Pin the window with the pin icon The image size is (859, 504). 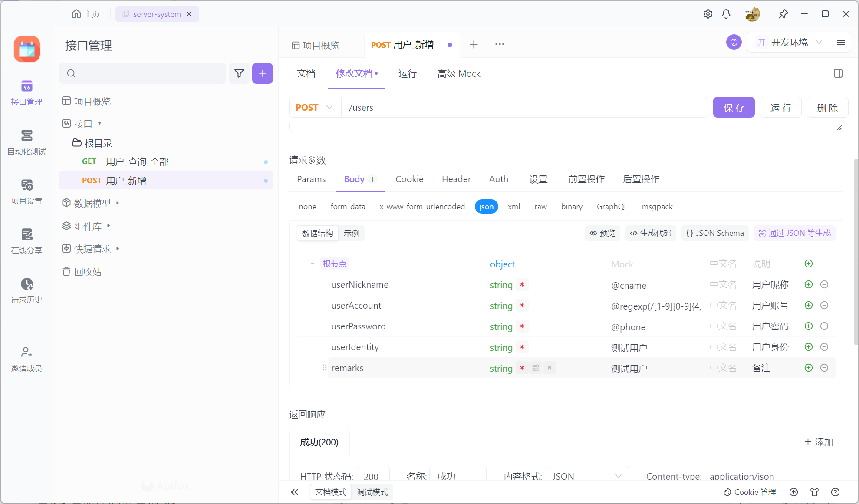point(783,14)
